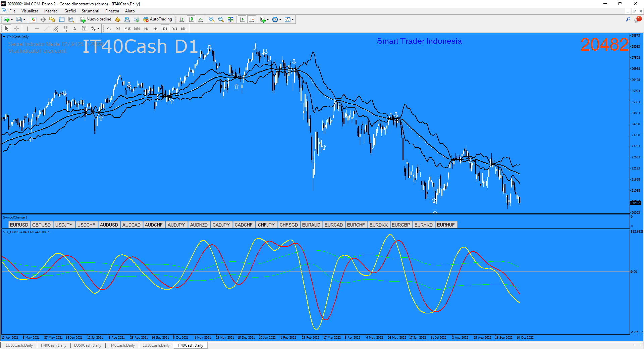Screen dimensions: 644x349
Task: Switch timeframe to M15
Action: (x=127, y=29)
